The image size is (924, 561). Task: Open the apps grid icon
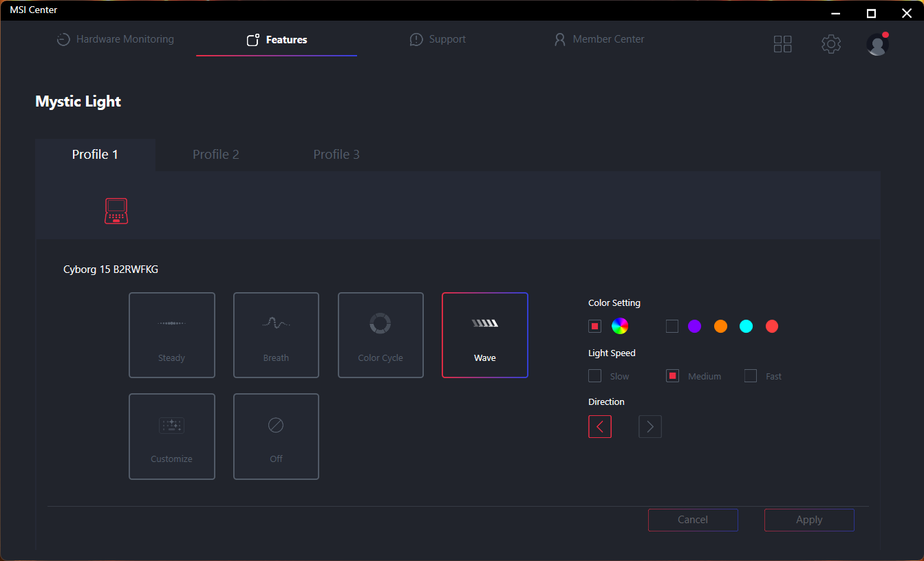tap(783, 44)
